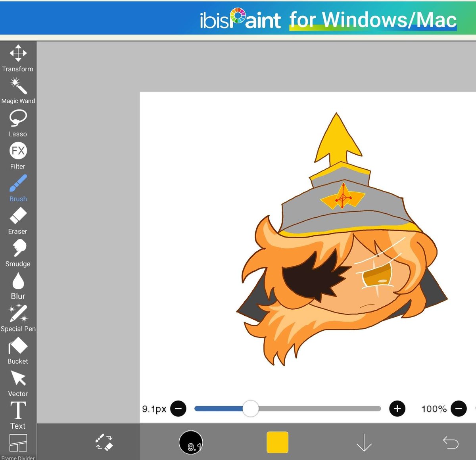Click the downward arrow button
The image size is (476, 460).
point(364,443)
